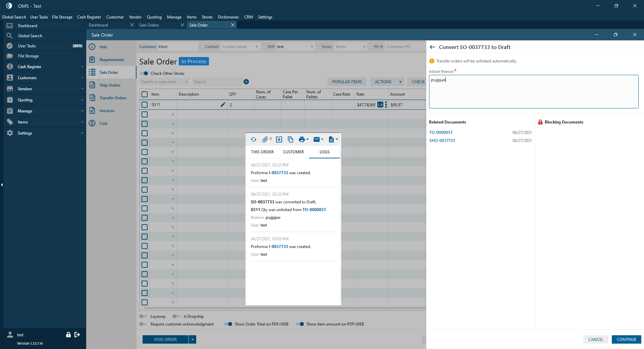Open the TO-0000057 related document link
Viewport: 644px width, 349px height.
[441, 133]
